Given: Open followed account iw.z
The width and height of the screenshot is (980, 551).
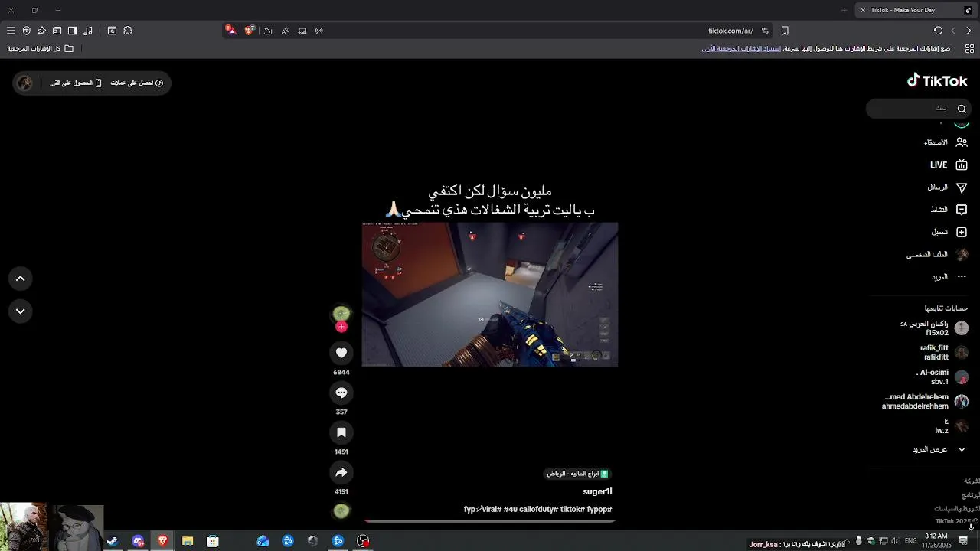Looking at the screenshot, I should (x=952, y=426).
